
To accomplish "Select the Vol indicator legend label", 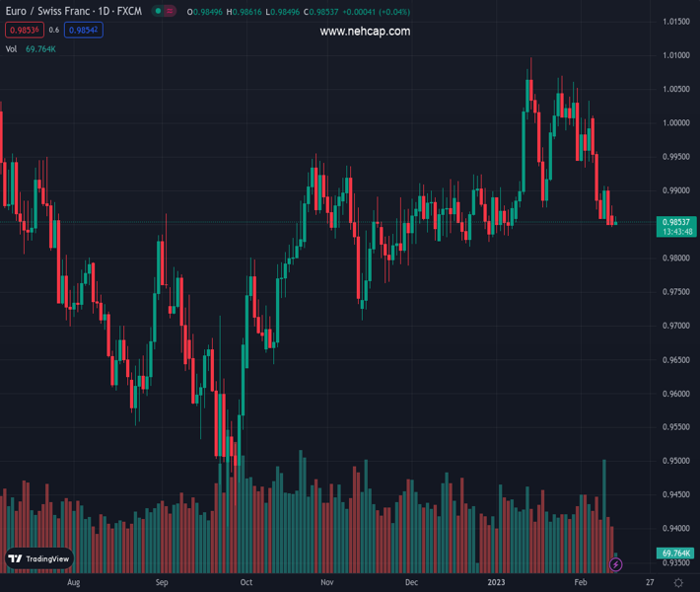I will 12,48.
